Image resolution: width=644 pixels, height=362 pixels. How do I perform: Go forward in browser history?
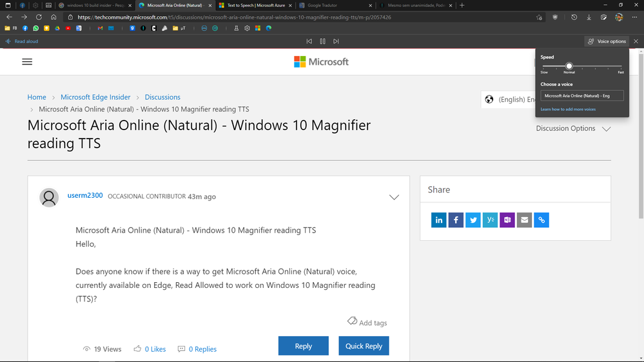[x=24, y=17]
